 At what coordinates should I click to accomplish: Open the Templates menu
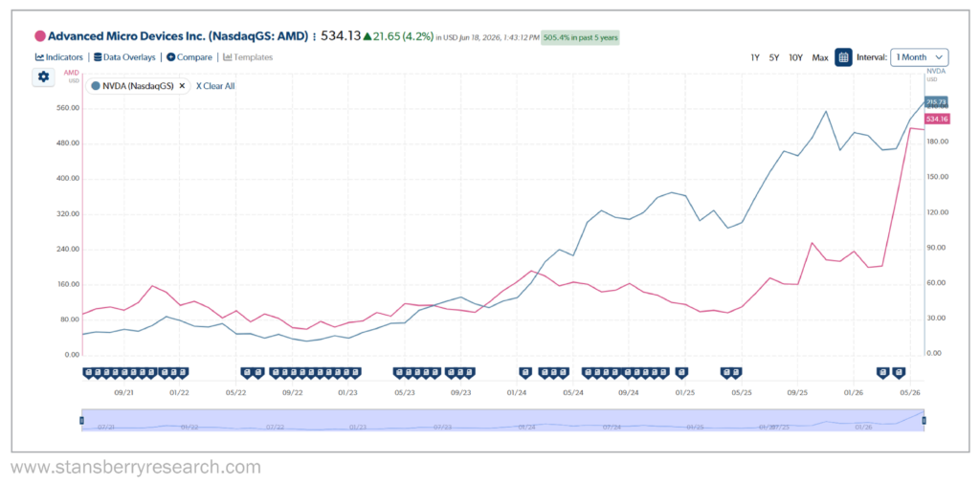248,56
